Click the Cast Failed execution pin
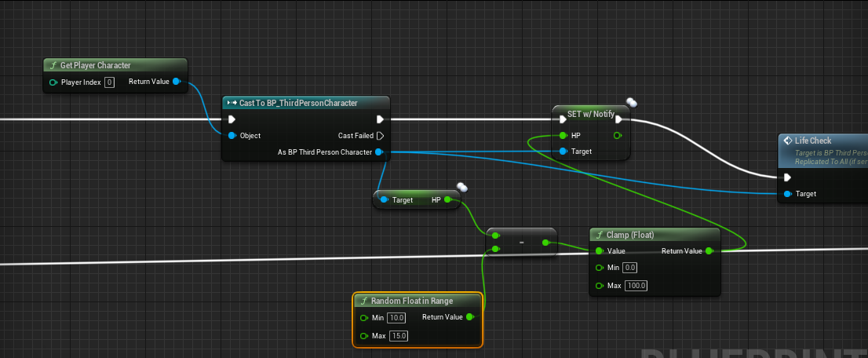868x358 pixels. (381, 135)
